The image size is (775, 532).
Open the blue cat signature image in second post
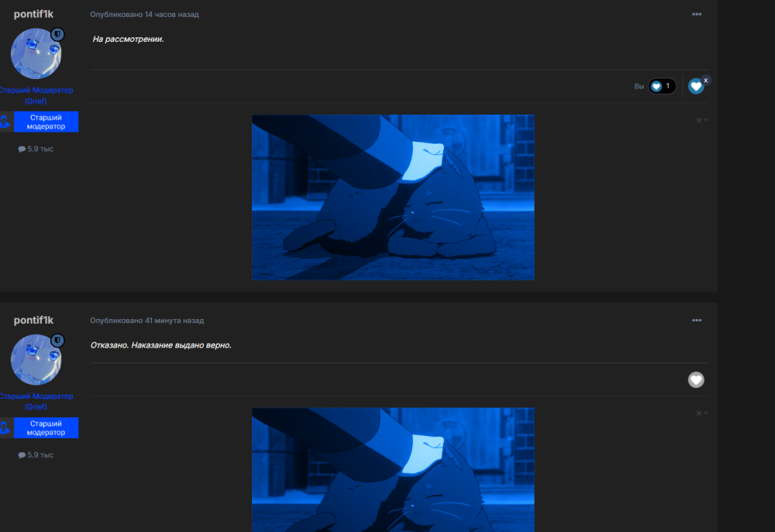click(x=393, y=470)
